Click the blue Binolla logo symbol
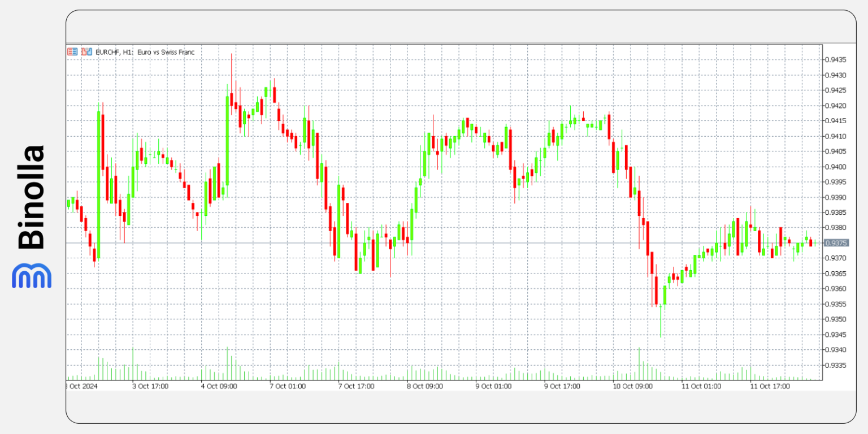 pos(32,276)
